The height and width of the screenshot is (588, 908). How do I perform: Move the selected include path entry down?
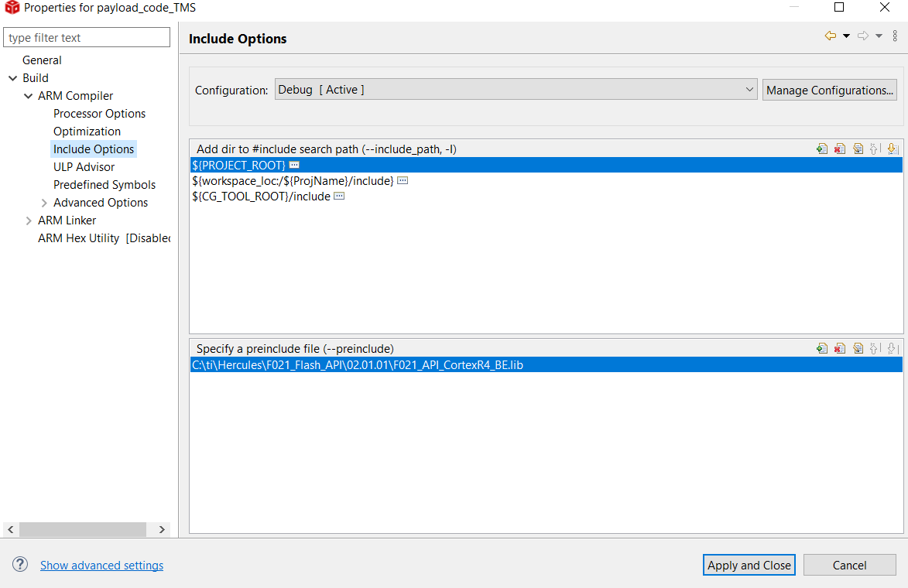(893, 149)
